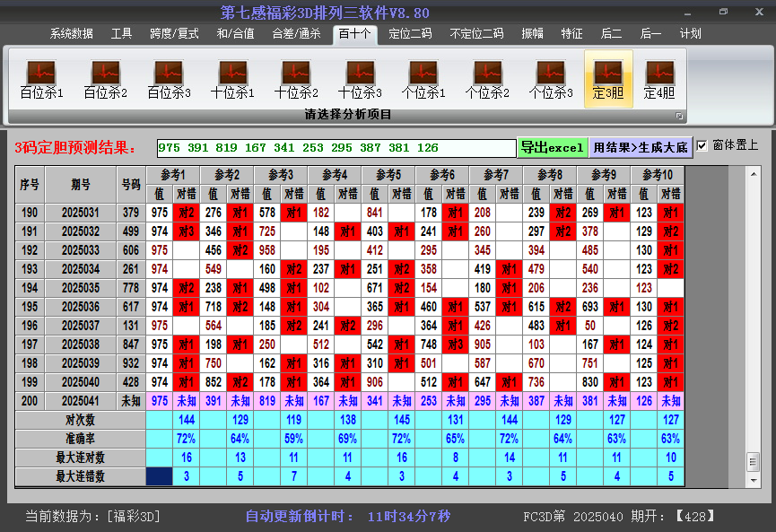Restore down the application window
The height and width of the screenshot is (532, 776).
pyautogui.click(x=724, y=12)
